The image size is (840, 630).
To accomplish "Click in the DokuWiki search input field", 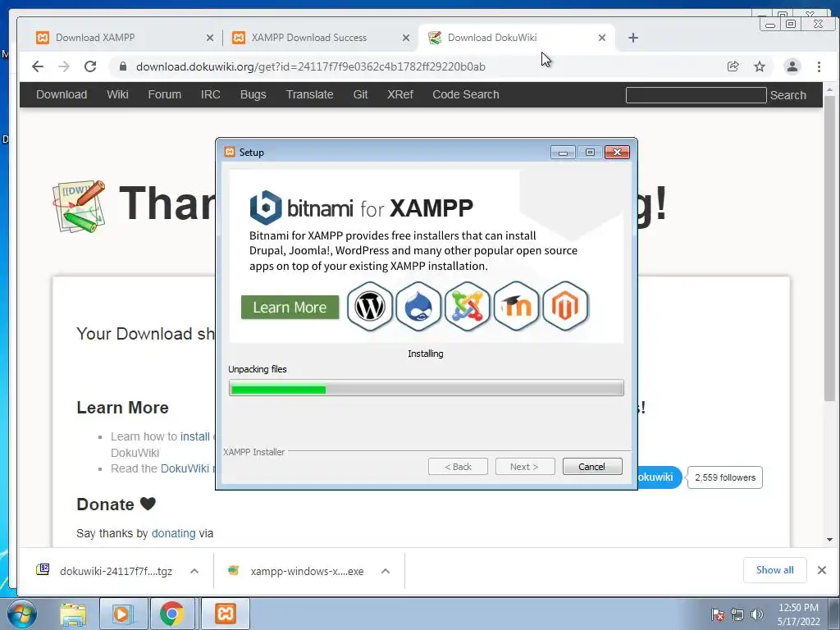I will tap(696, 95).
